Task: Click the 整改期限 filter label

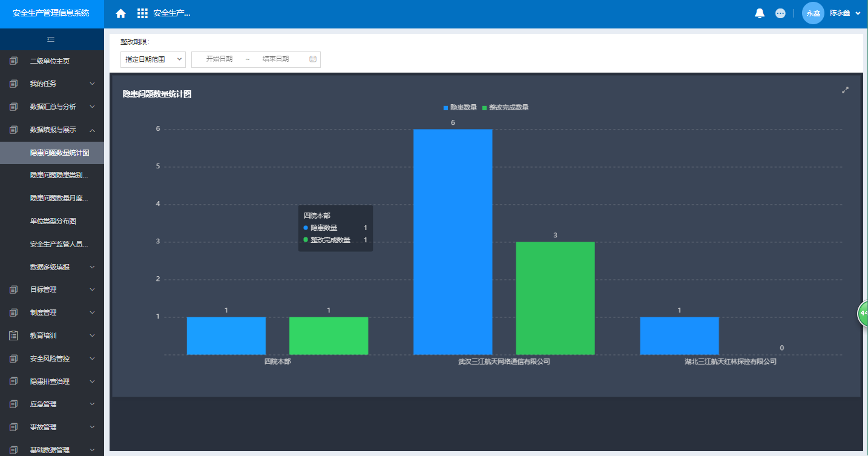Action: (x=134, y=42)
